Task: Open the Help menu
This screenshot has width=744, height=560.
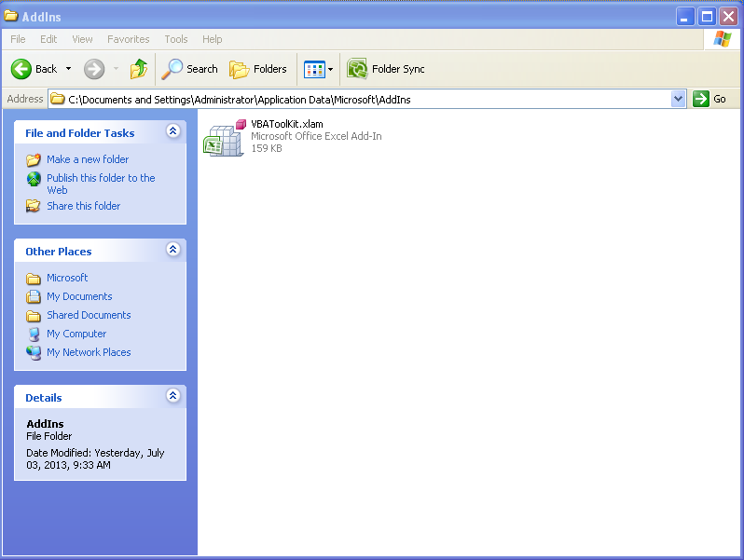Action: click(212, 39)
